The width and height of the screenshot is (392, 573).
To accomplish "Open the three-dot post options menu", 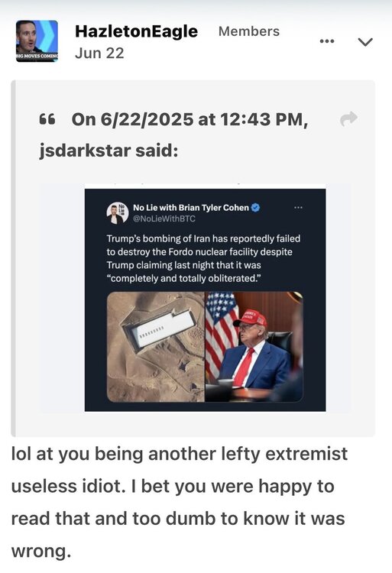I will [327, 41].
